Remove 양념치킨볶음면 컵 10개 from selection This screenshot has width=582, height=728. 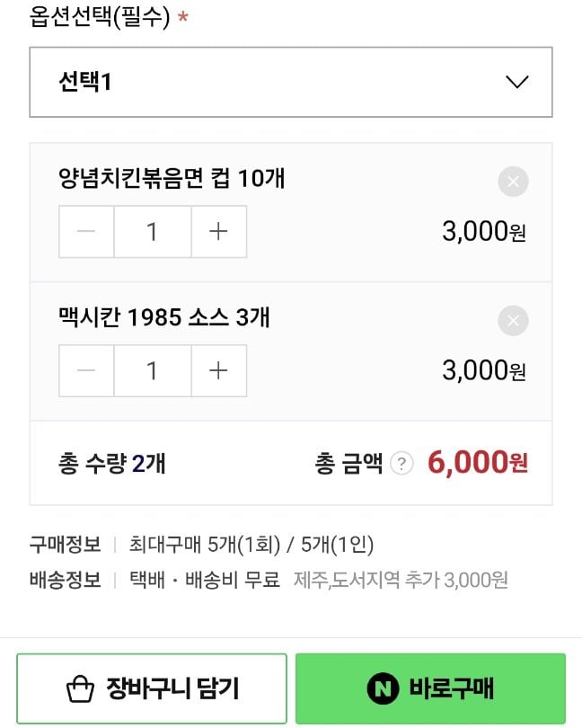pyautogui.click(x=513, y=182)
